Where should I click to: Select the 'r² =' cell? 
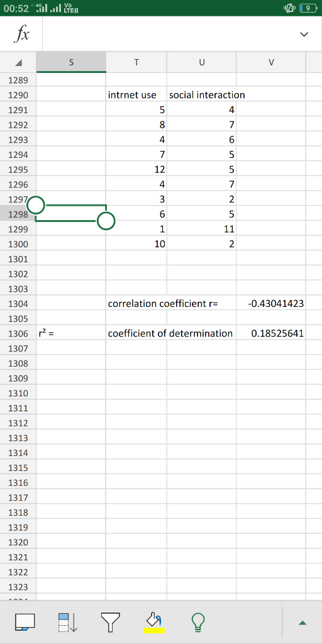coord(71,333)
